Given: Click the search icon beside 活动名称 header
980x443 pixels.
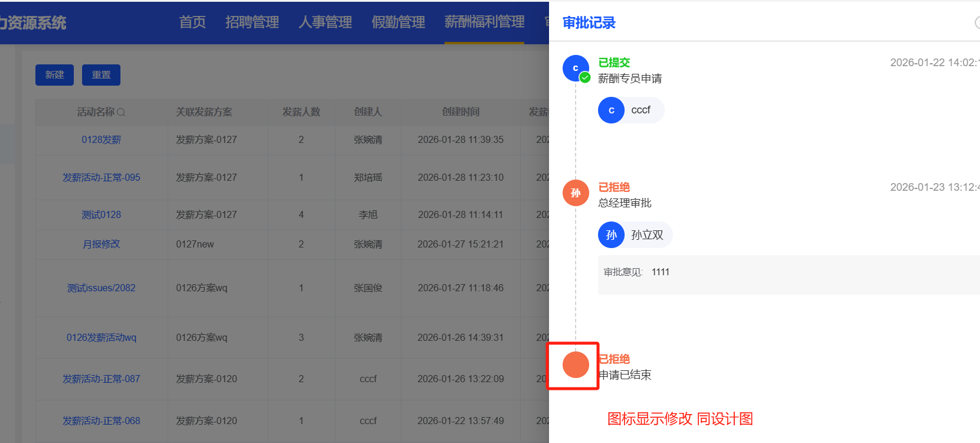Looking at the screenshot, I should (x=121, y=112).
